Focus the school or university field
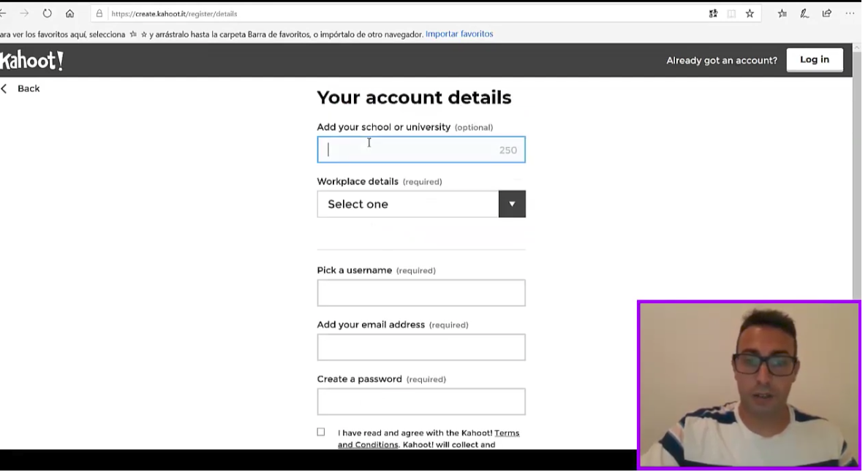Viewport: 868px width, 472px height. pyautogui.click(x=420, y=149)
